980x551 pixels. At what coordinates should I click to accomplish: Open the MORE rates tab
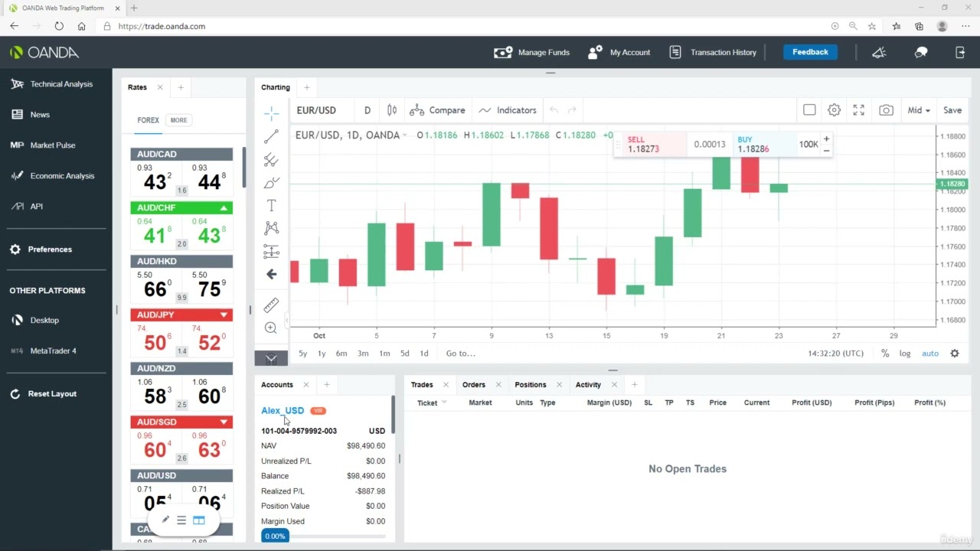tap(178, 120)
